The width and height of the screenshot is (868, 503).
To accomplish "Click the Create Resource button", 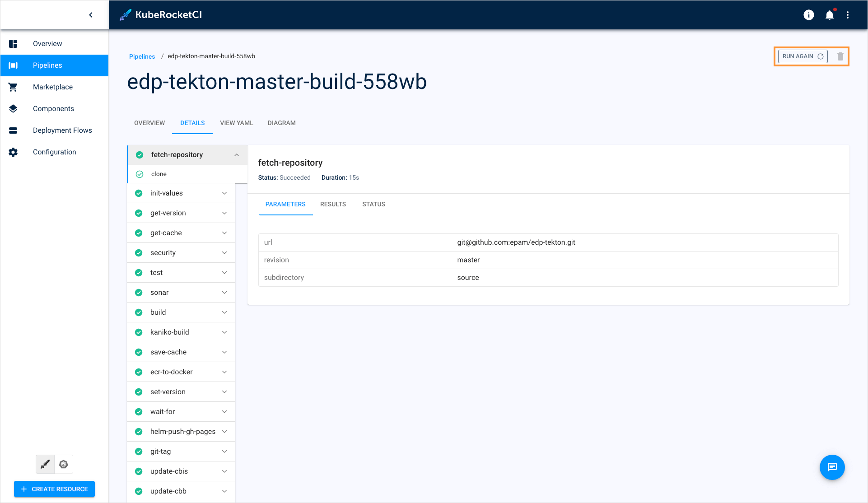I will (x=54, y=489).
